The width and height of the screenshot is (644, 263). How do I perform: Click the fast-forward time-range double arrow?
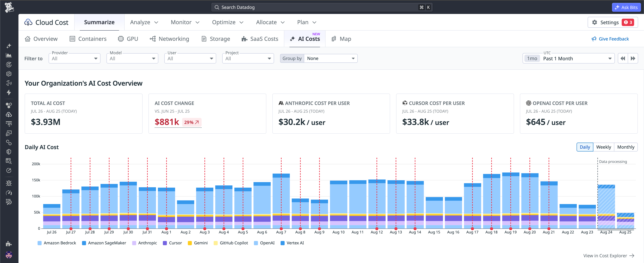click(633, 58)
